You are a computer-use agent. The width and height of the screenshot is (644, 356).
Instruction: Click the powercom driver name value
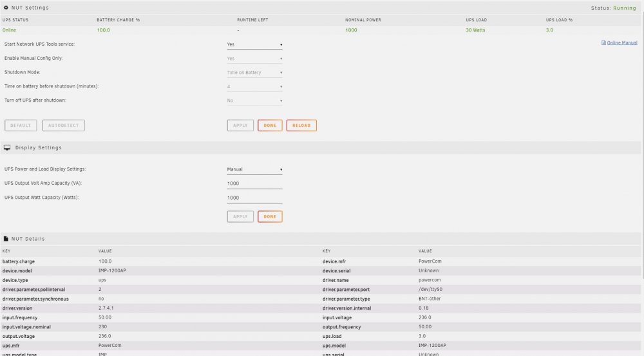[430, 280]
